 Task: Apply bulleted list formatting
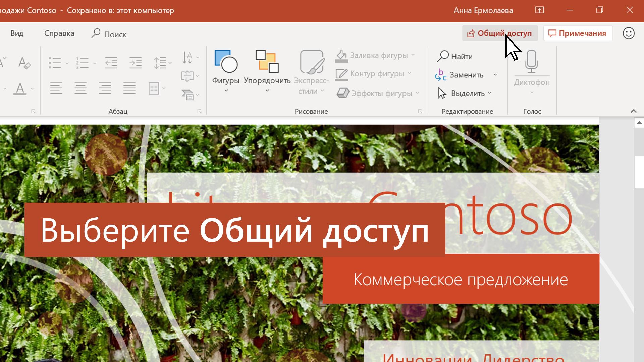55,63
